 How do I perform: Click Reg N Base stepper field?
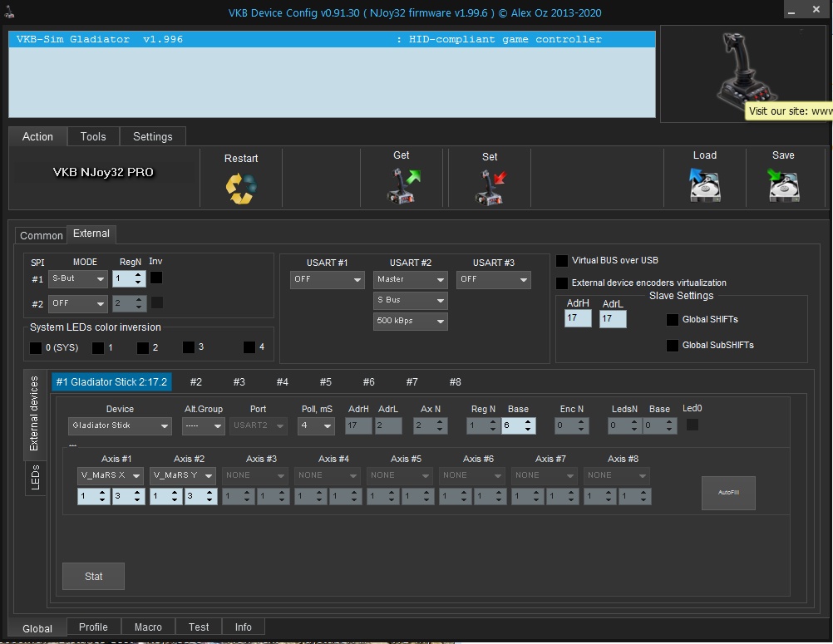click(x=518, y=425)
